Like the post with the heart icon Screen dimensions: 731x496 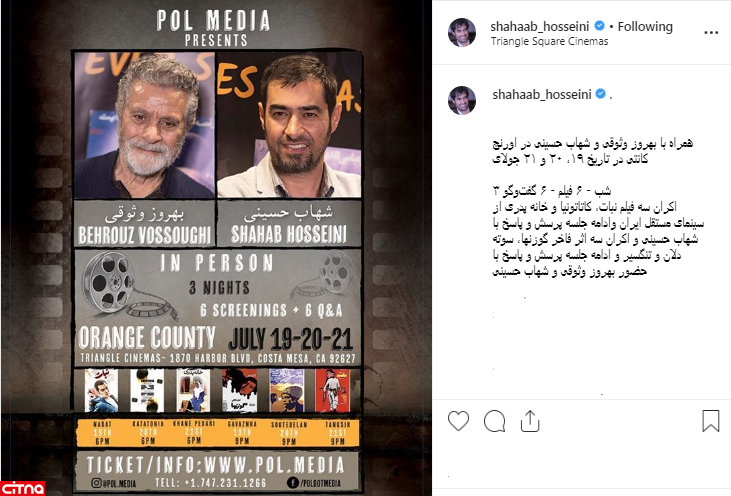coord(458,421)
